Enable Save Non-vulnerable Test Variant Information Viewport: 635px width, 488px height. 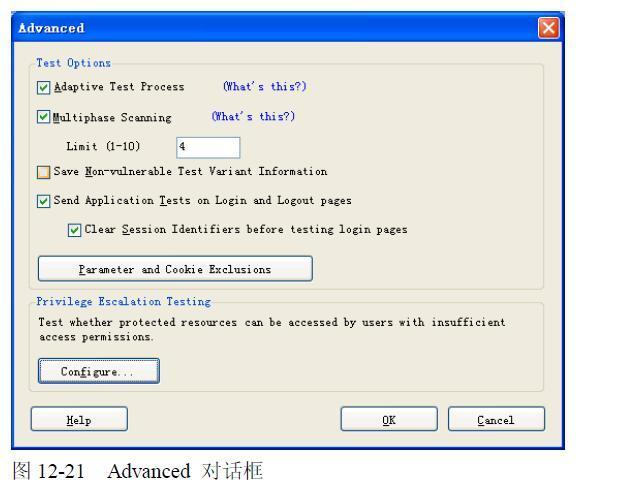pos(43,172)
